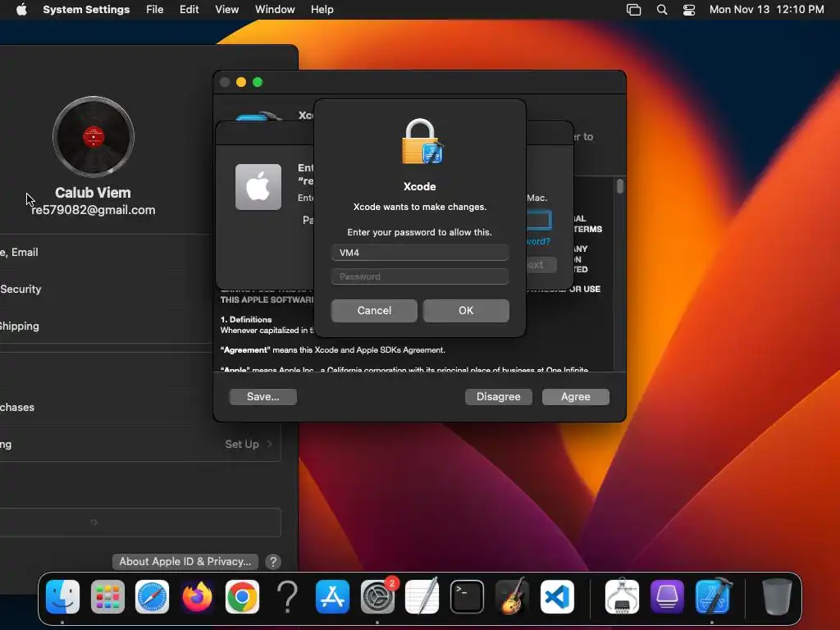Open Launchpad in the Dock
Screen dimensions: 840x630
(x=107, y=596)
